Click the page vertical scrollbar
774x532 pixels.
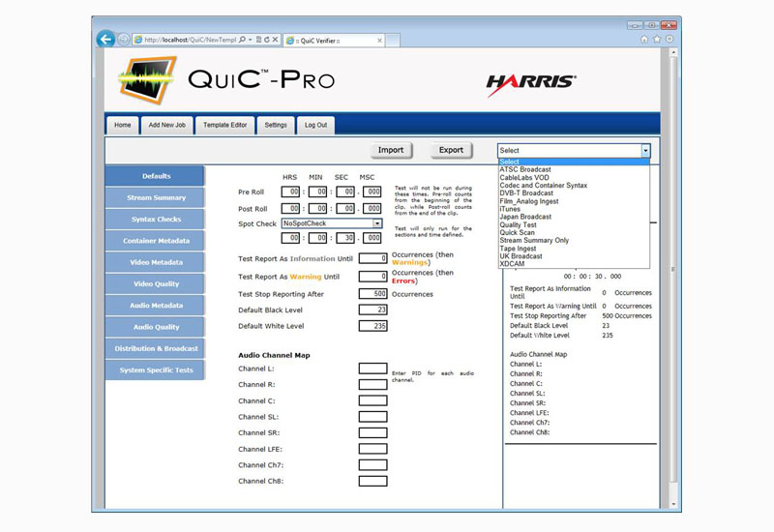pos(673,269)
